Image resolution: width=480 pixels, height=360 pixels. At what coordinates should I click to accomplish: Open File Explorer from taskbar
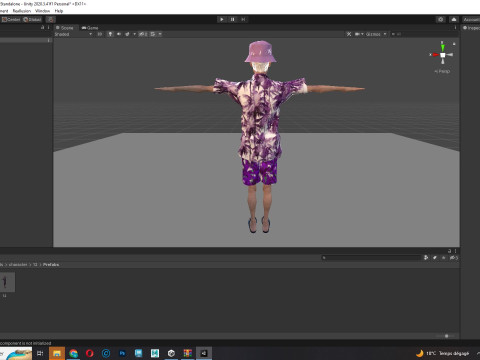pyautogui.click(x=57, y=353)
